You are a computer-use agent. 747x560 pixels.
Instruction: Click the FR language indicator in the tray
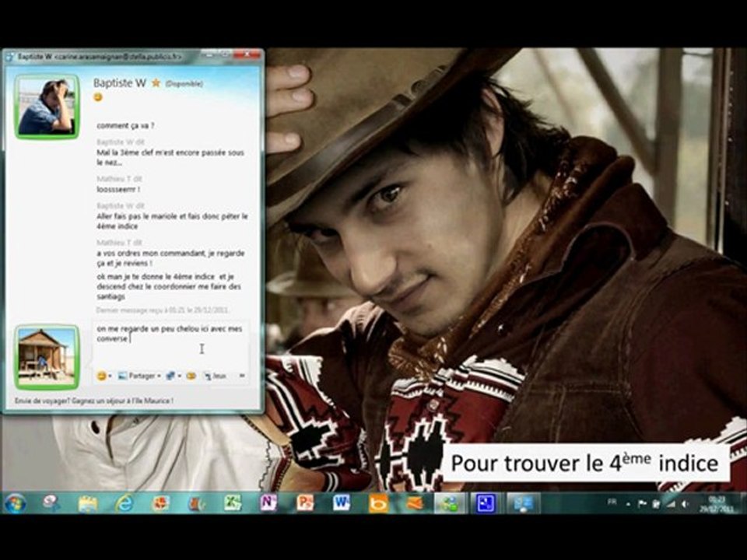[612, 503]
